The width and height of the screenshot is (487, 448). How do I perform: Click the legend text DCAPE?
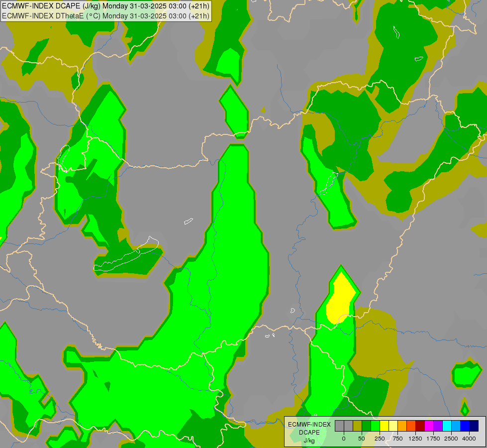[309, 433]
